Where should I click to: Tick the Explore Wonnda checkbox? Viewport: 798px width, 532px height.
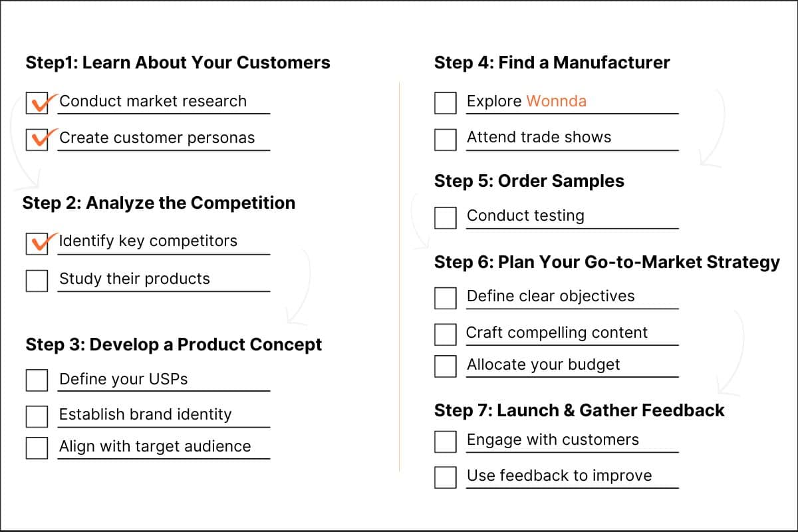pos(446,103)
